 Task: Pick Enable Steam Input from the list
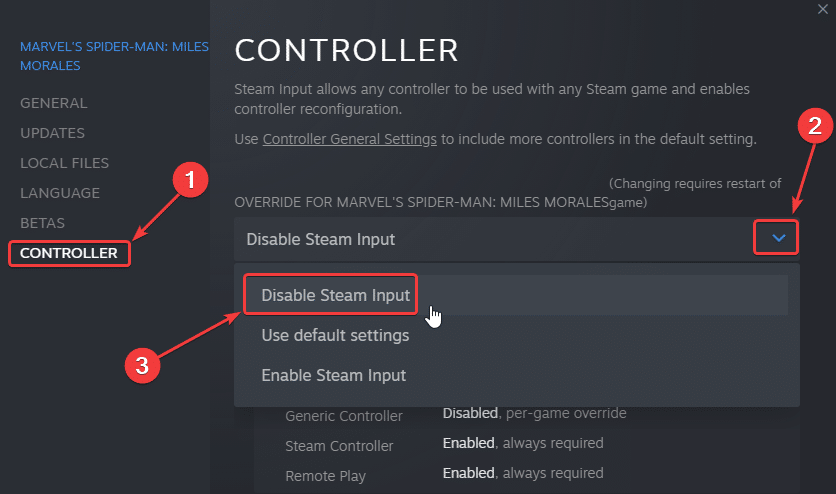[x=334, y=375]
